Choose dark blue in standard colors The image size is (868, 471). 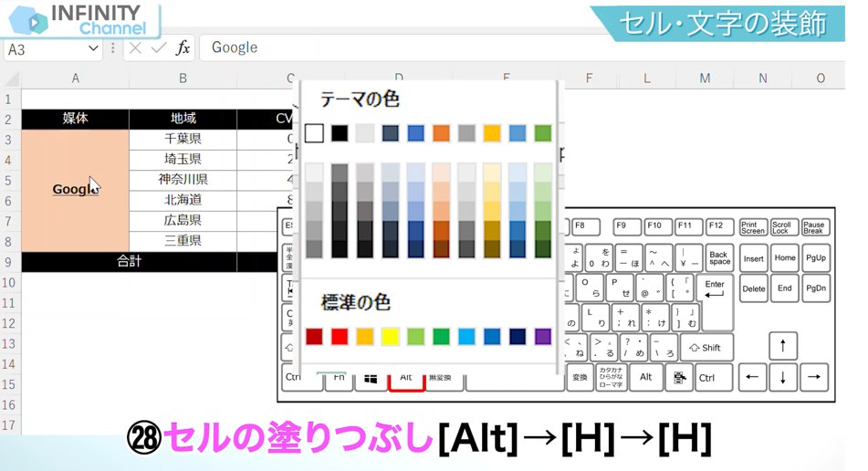[x=518, y=337]
